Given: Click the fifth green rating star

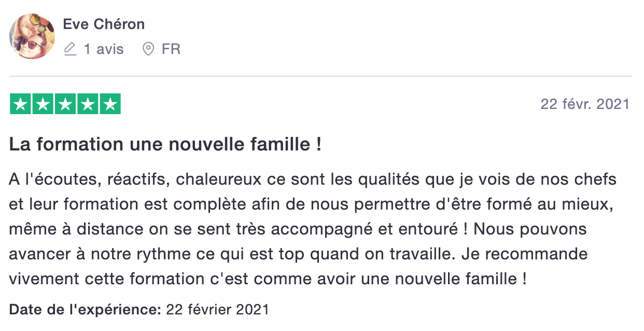Looking at the screenshot, I should (x=110, y=104).
